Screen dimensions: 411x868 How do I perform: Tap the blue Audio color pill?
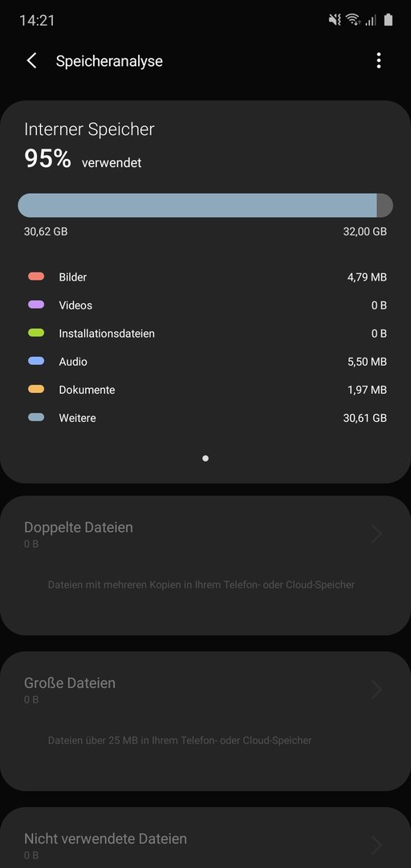pyautogui.click(x=36, y=361)
